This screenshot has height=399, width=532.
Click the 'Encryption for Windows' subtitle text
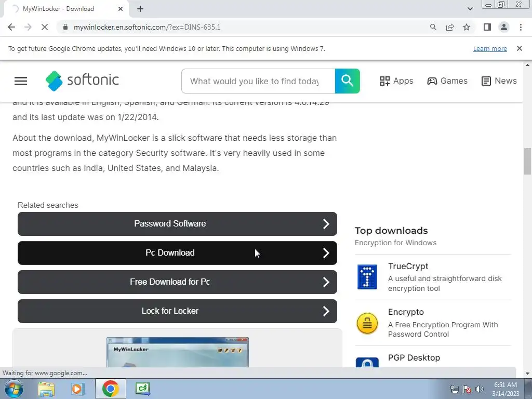click(x=395, y=243)
